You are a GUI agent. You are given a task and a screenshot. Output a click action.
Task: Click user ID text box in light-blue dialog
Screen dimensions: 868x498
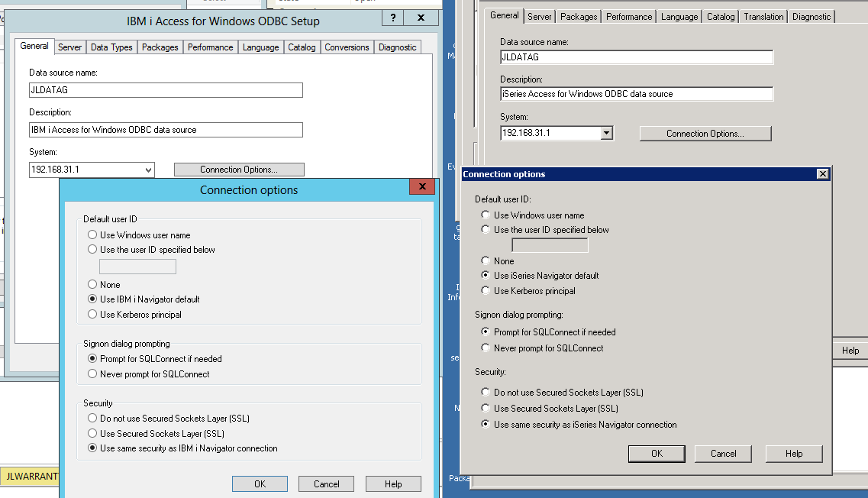[x=138, y=267]
